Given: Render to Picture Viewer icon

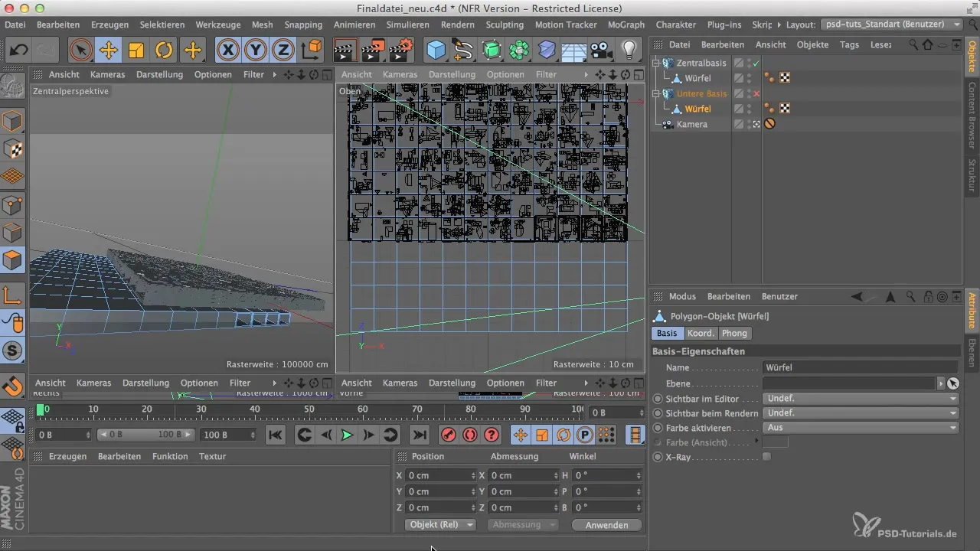Looking at the screenshot, I should (373, 51).
